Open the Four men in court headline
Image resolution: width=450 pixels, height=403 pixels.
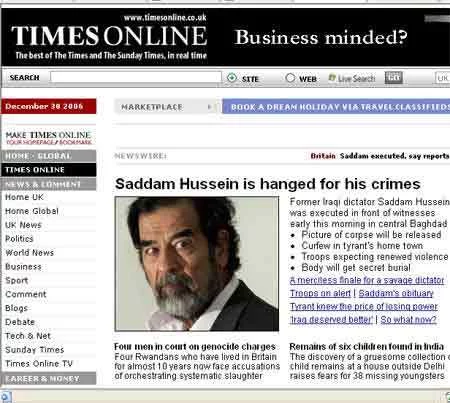pyautogui.click(x=195, y=346)
